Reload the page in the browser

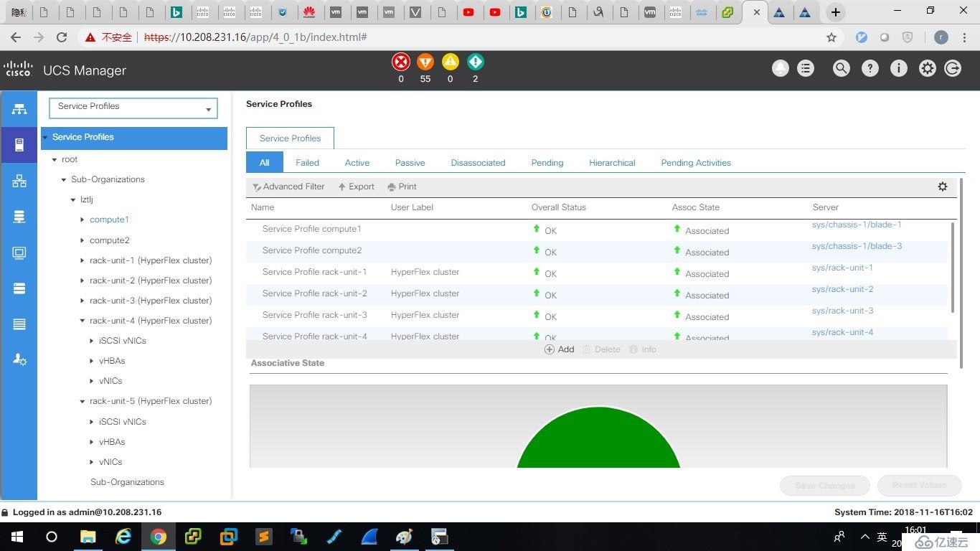[62, 37]
